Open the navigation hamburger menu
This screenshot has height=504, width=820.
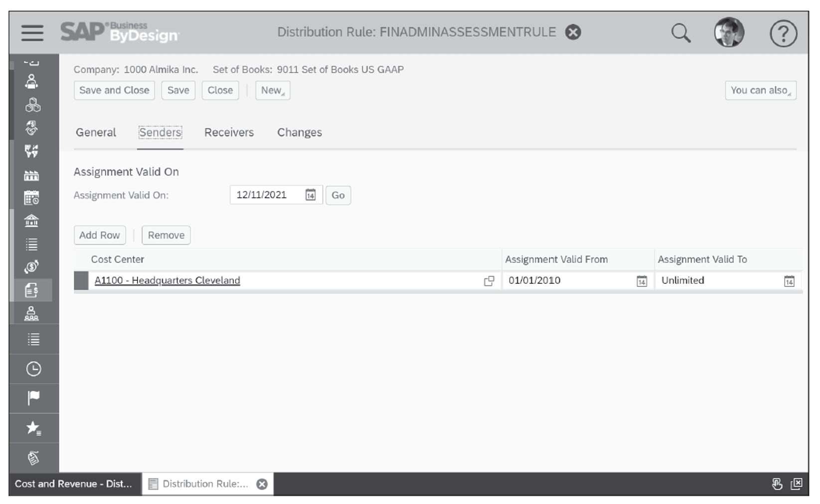point(32,32)
